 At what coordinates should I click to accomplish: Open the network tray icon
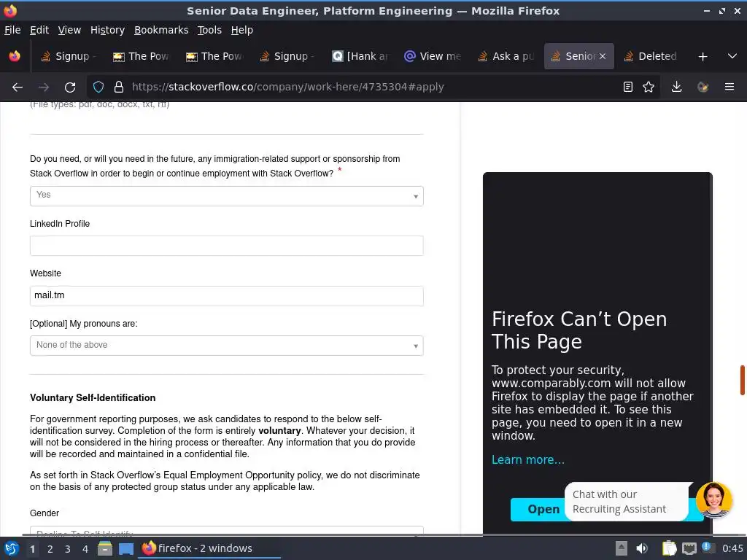[689, 548]
